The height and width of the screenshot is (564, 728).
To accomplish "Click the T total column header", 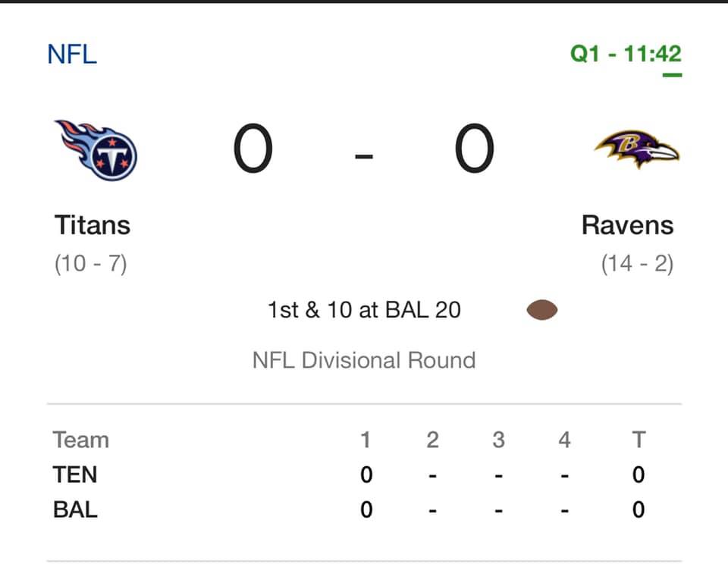I will (x=639, y=440).
